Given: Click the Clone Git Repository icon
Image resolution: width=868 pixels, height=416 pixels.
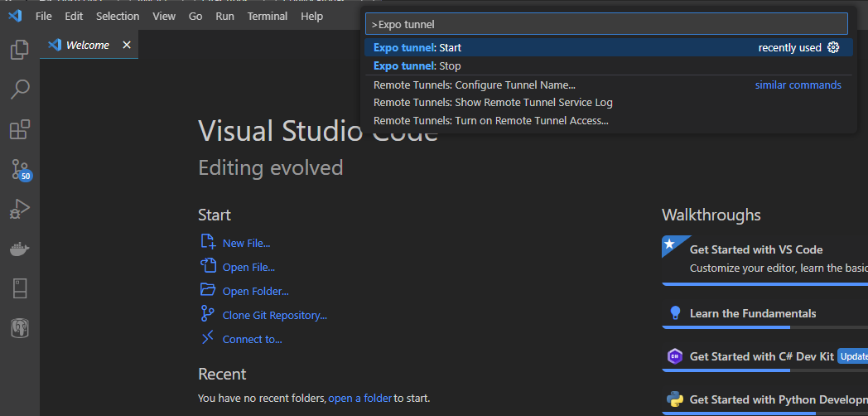Looking at the screenshot, I should tap(208, 314).
